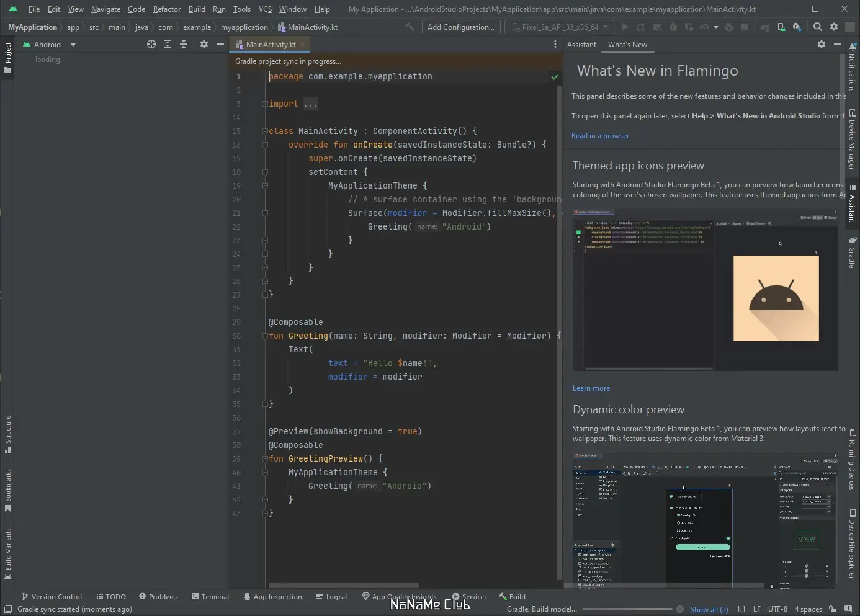Open the Refactor menu
Screen dimensions: 860x616
[166, 9]
